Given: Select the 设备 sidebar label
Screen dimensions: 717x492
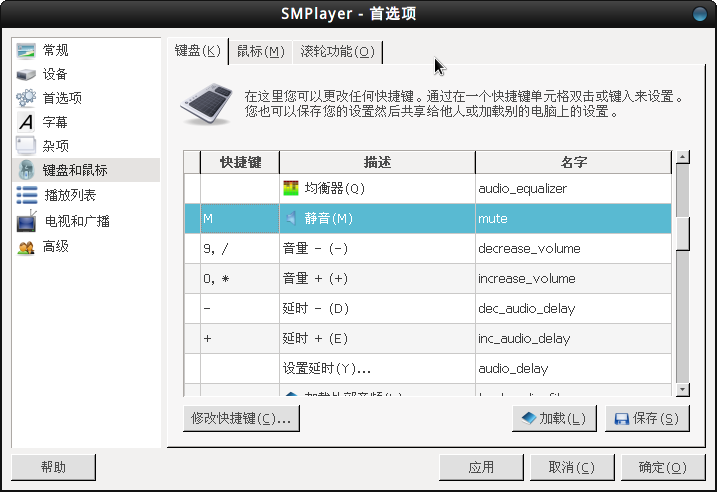Looking at the screenshot, I should [x=55, y=74].
